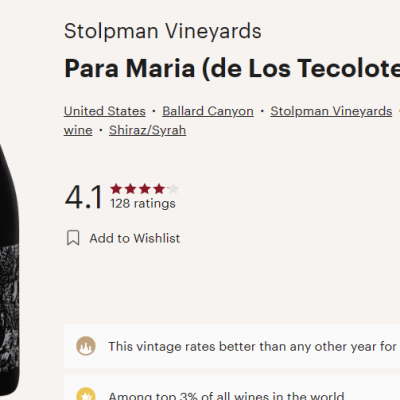Open the Ballard Canyon region link
The width and height of the screenshot is (400, 400).
click(208, 111)
